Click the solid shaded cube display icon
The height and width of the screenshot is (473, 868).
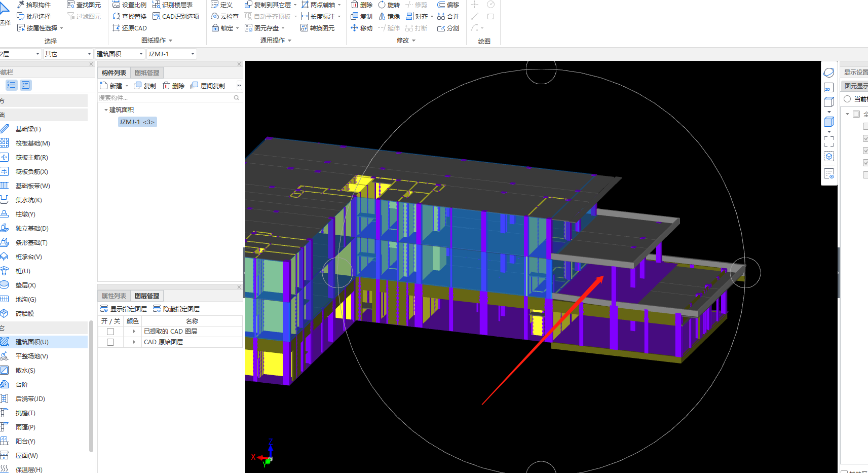pos(829,122)
